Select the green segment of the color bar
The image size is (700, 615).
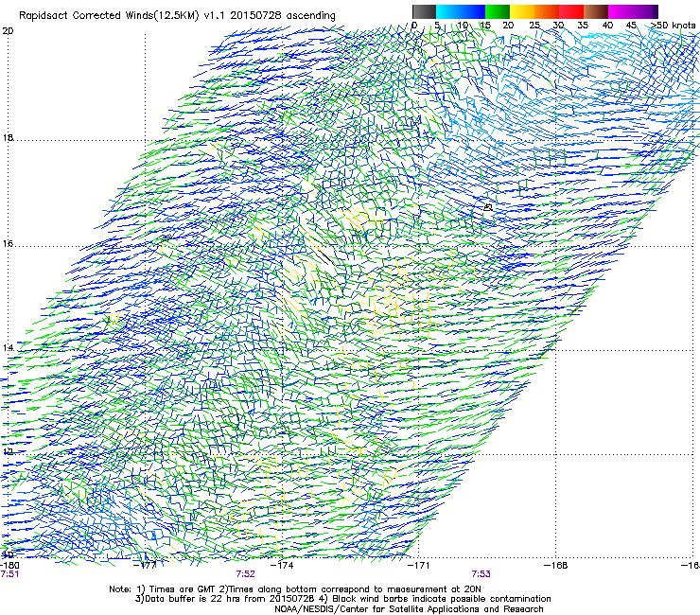[498, 11]
